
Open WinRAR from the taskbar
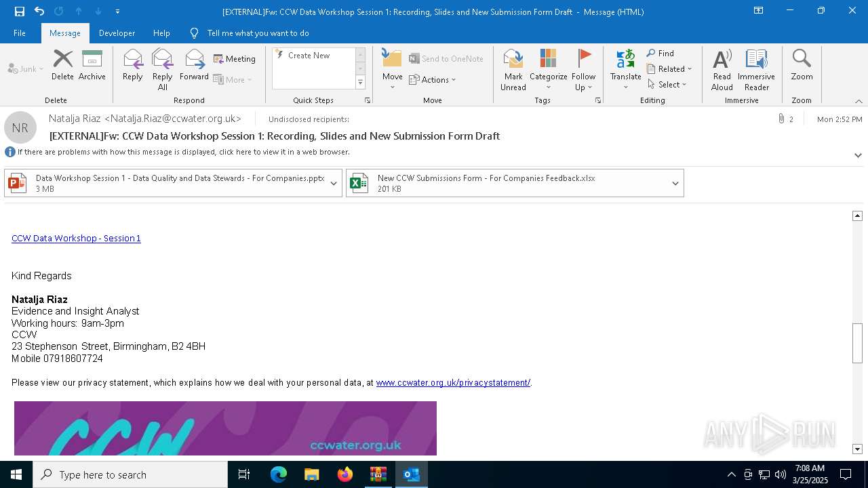pyautogui.click(x=378, y=474)
